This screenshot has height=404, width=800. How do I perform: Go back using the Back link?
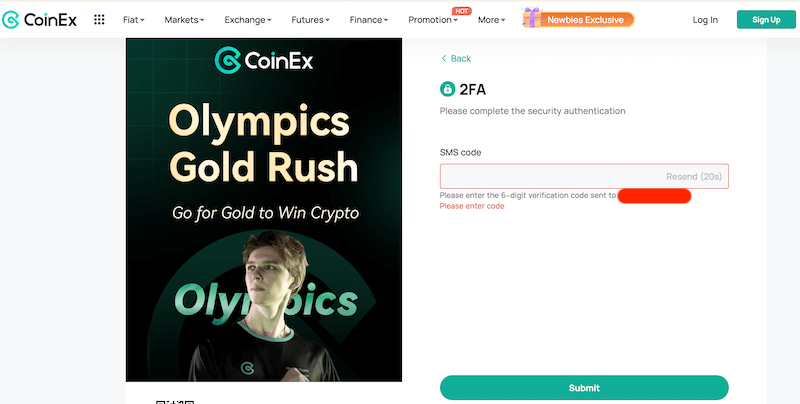click(456, 59)
